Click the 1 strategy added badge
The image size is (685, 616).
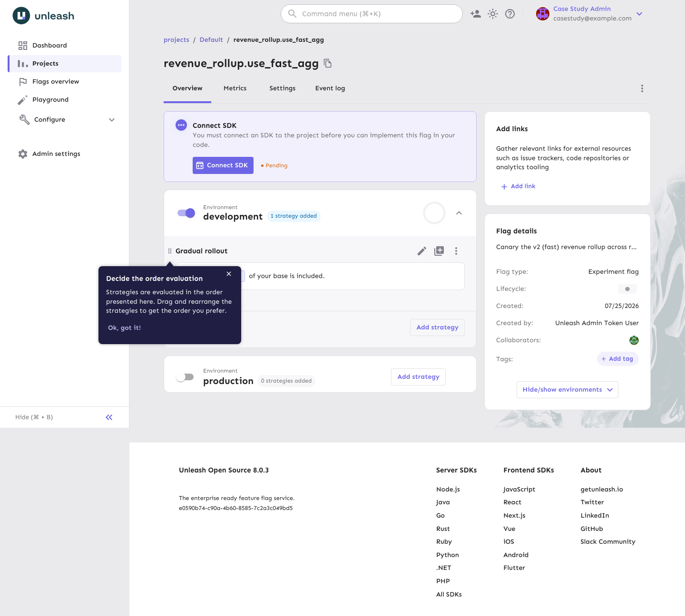tap(294, 216)
